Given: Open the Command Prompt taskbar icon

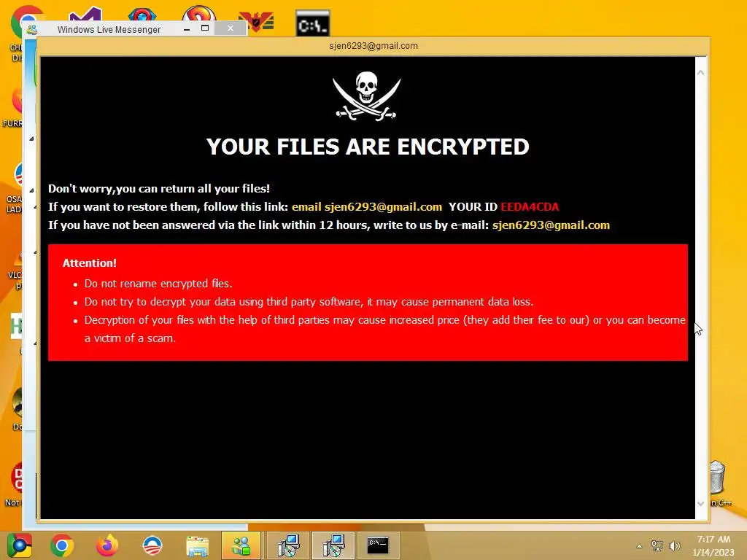Looking at the screenshot, I should (x=378, y=545).
